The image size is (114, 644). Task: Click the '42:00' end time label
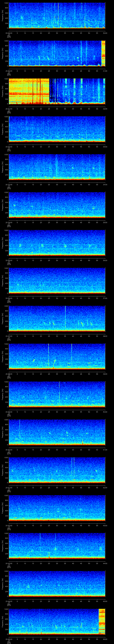[x=105, y=488]
